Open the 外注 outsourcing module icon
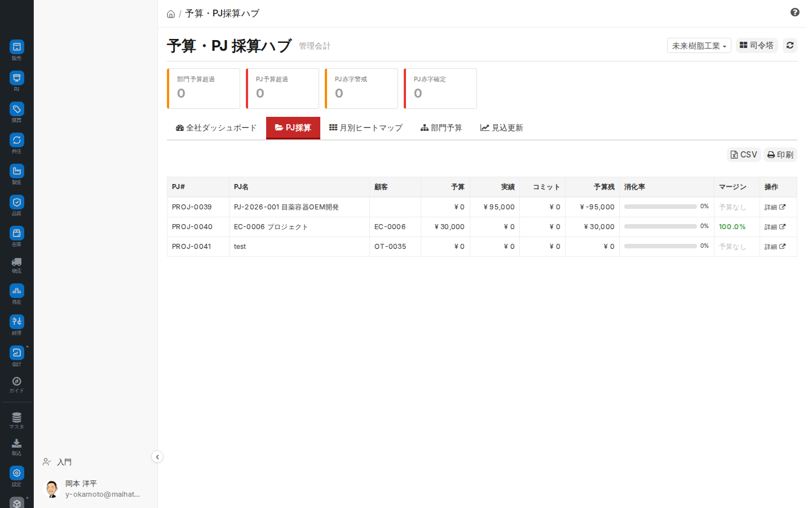This screenshot has height=508, width=812. pos(17,140)
